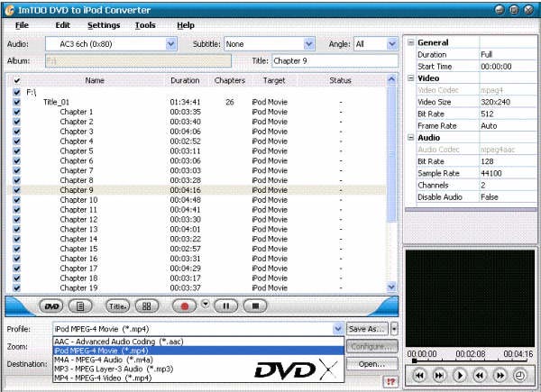Start conversion with the red record button
Image resolution: width=541 pixels, height=392 pixels.
click(184, 306)
